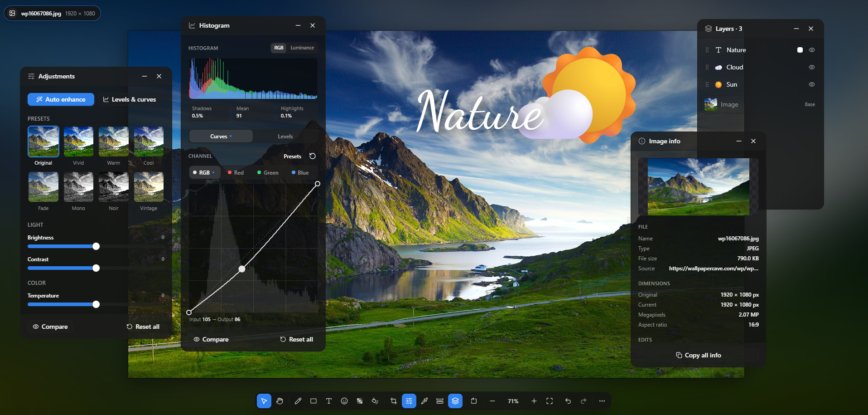This screenshot has width=868, height=415.
Task: Undo the last edit
Action: (x=568, y=401)
